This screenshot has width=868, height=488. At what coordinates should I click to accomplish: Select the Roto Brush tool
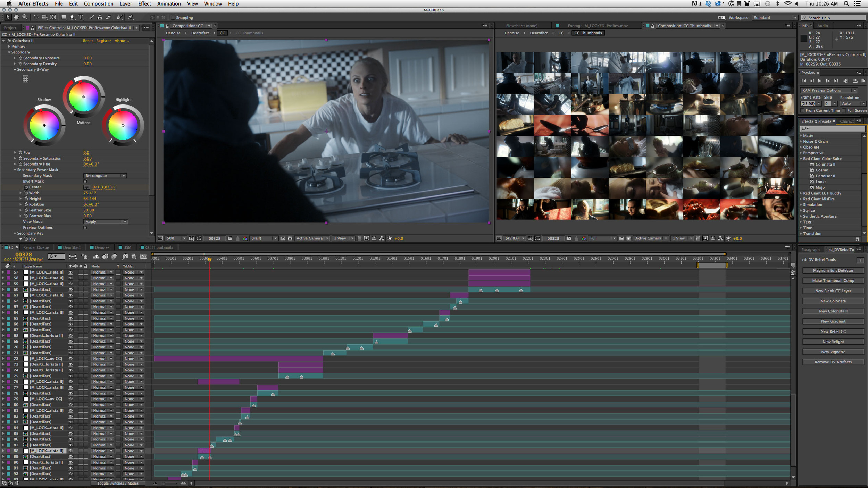pyautogui.click(x=119, y=17)
